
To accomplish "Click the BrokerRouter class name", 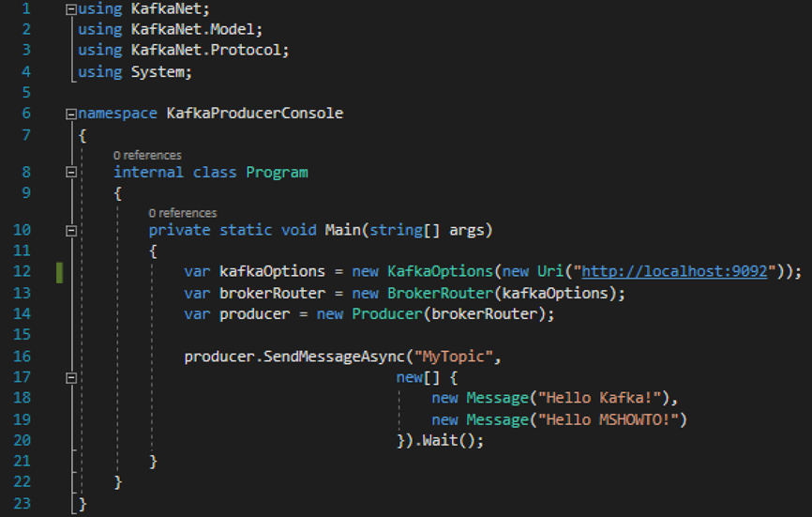I will pos(440,293).
